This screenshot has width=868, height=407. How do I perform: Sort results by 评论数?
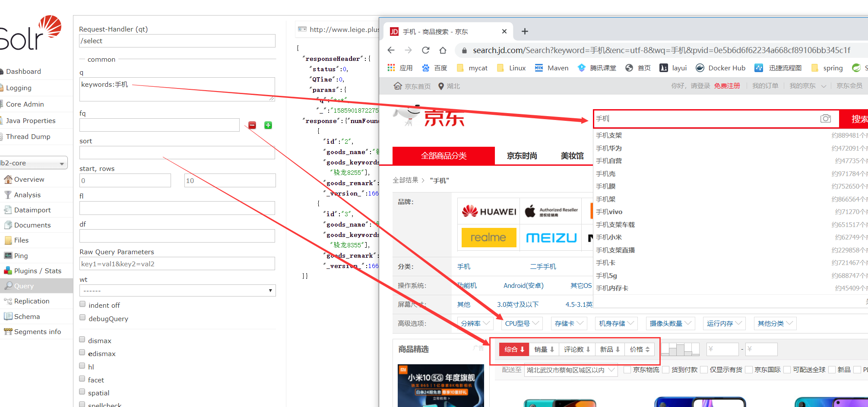tap(577, 349)
